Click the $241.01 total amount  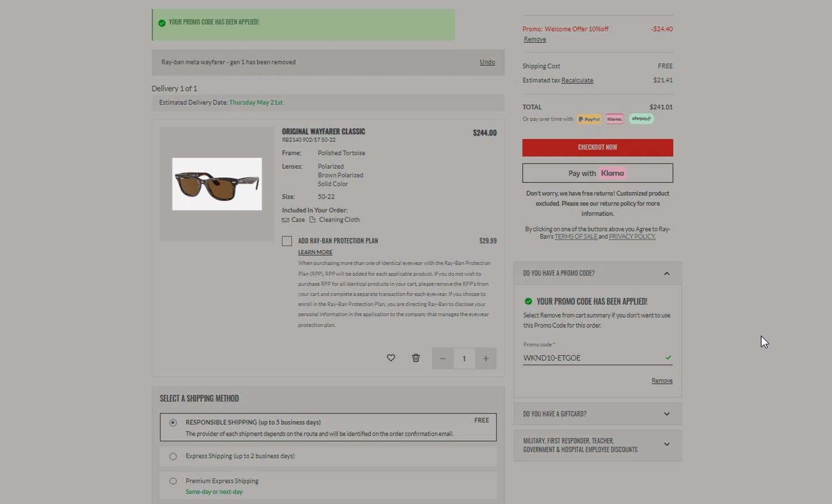[x=661, y=107]
